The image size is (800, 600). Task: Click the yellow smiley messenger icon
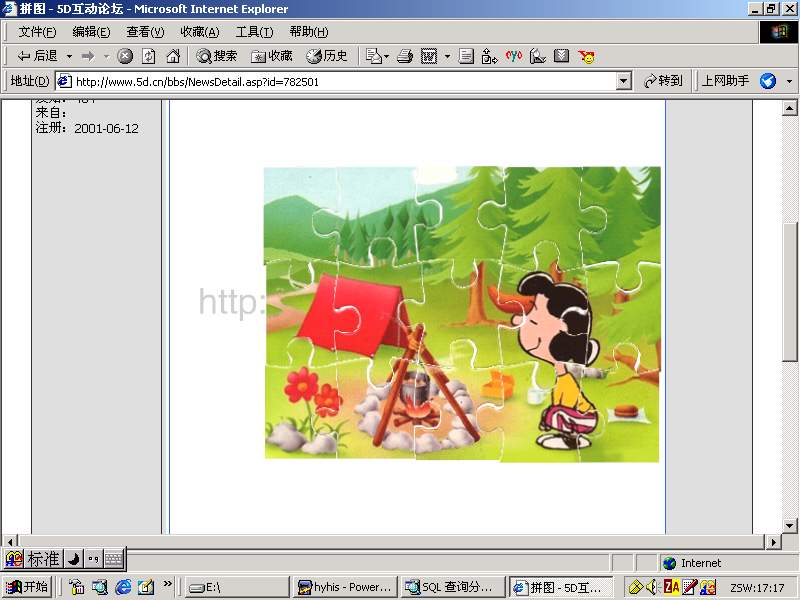pos(587,56)
